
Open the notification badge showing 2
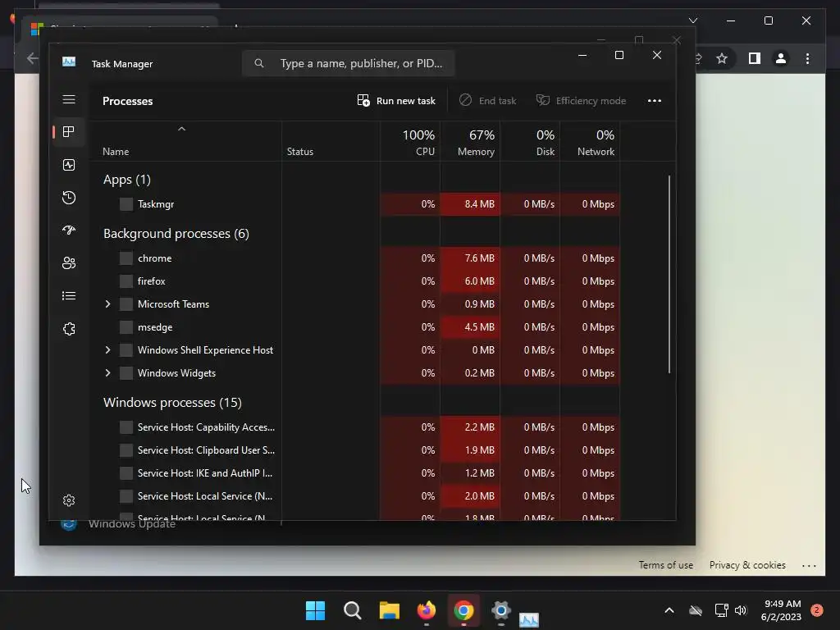coord(817,610)
